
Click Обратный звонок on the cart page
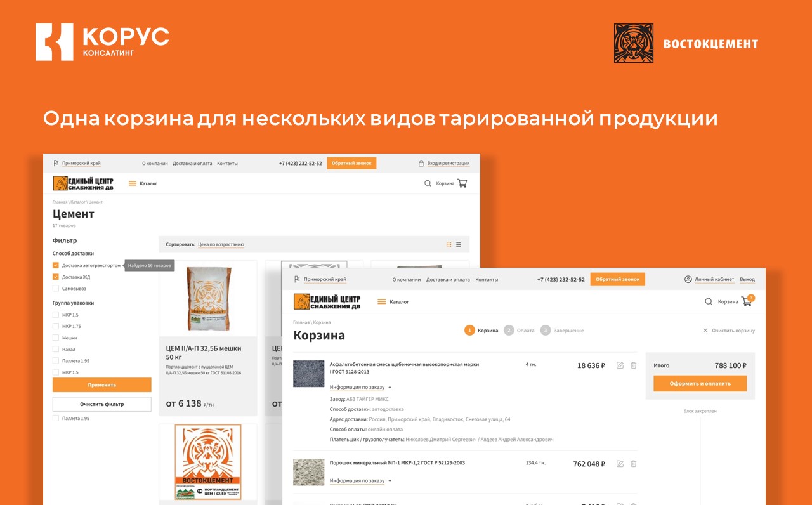[x=617, y=279]
